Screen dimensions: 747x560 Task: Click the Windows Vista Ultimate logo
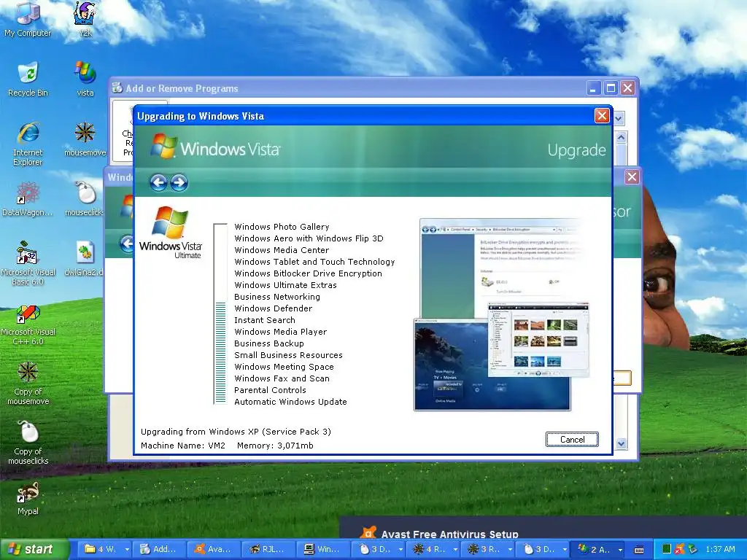point(171,233)
